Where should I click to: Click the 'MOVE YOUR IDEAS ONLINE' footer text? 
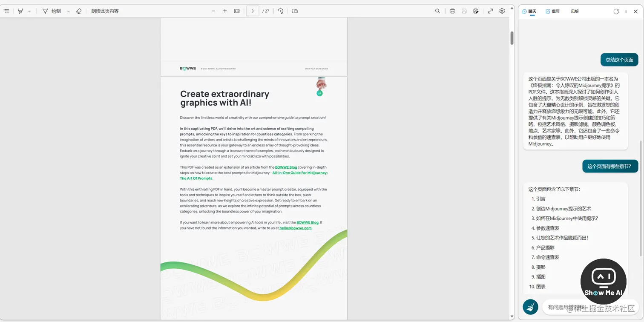tap(316, 69)
